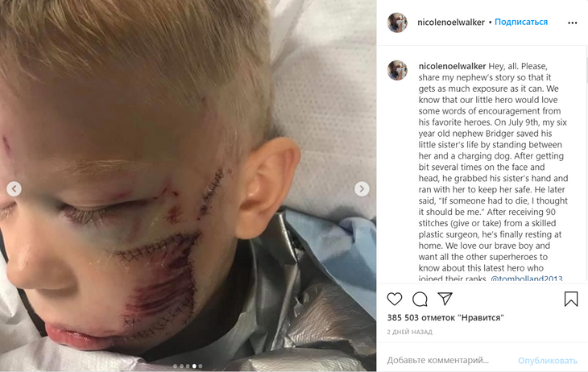
Task: View the 385 503 likes list
Action: coord(445,317)
